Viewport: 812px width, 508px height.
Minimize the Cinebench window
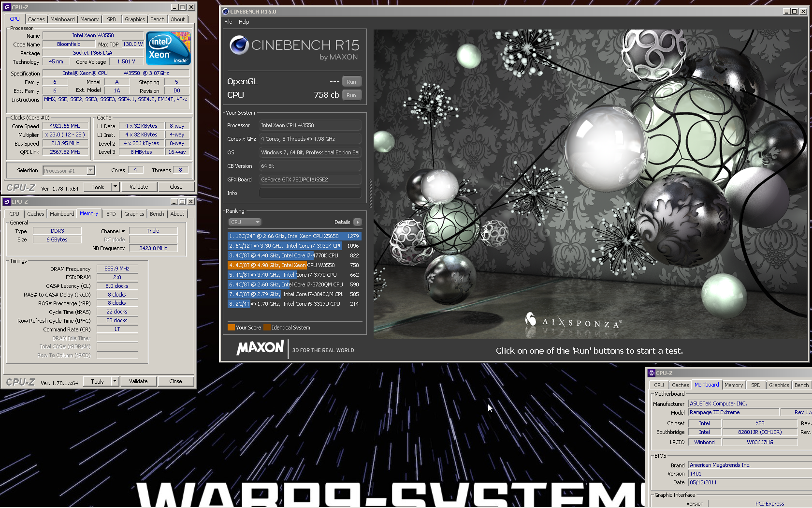pyautogui.click(x=786, y=12)
